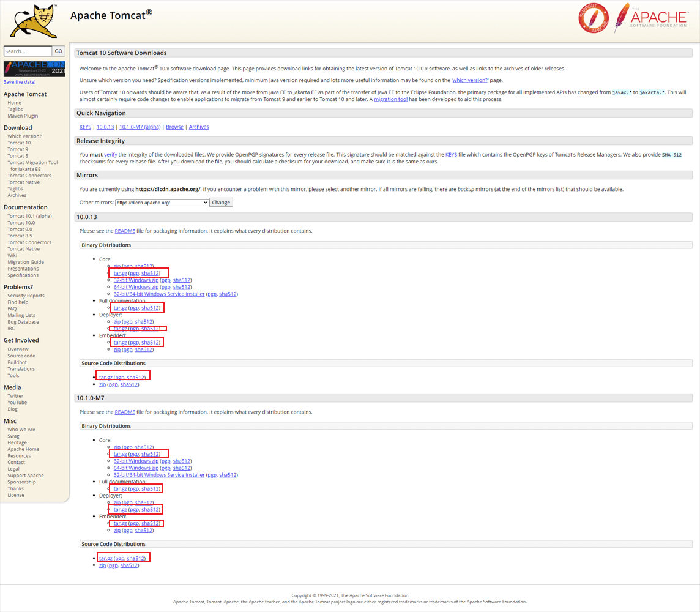Open Sponsorship sidebar link
Screen dimensions: 700x612
[21, 482]
